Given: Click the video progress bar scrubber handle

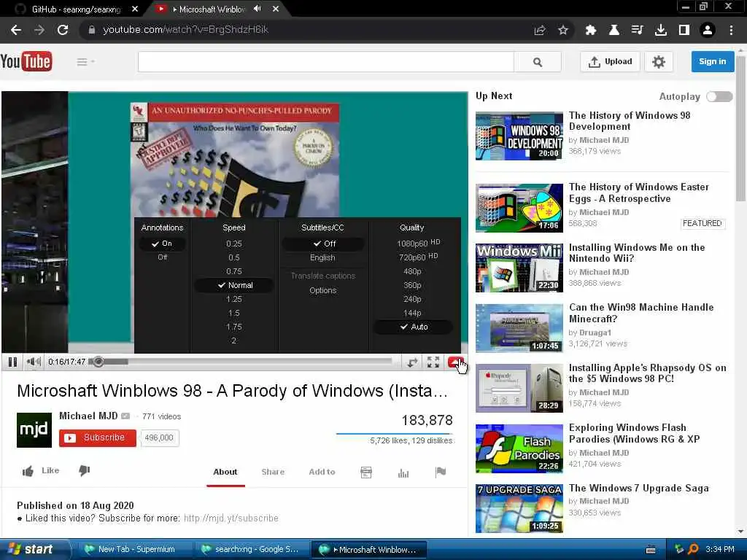Looking at the screenshot, I should [x=98, y=362].
